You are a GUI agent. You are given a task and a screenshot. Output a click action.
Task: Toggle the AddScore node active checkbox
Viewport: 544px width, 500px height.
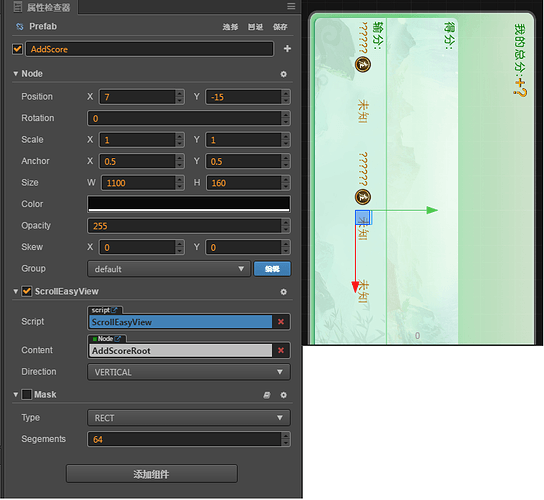click(17, 49)
